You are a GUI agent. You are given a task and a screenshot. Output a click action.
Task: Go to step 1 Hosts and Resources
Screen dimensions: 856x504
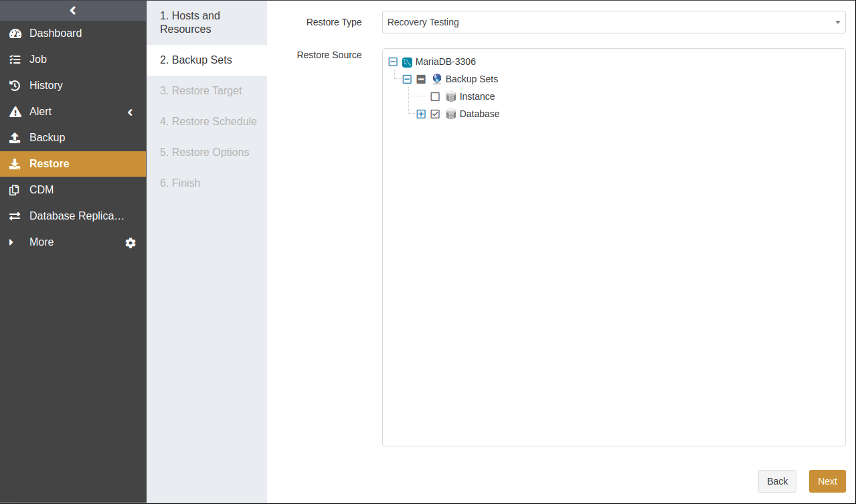[x=207, y=23]
